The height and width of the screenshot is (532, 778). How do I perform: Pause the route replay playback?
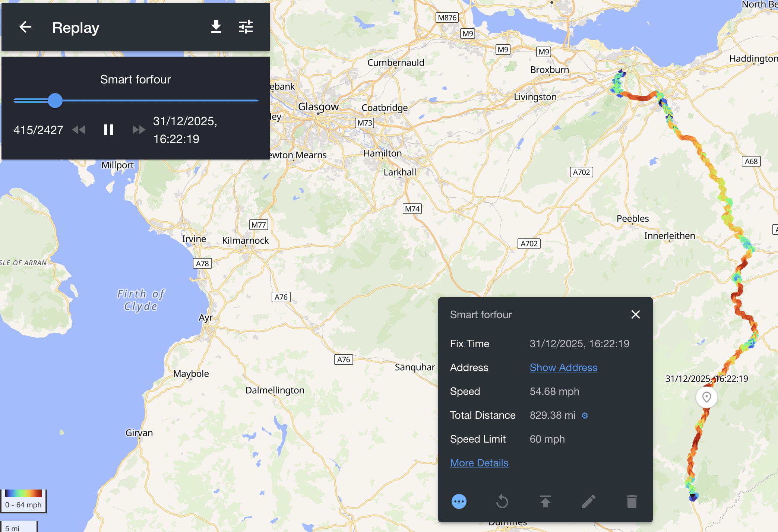(108, 130)
